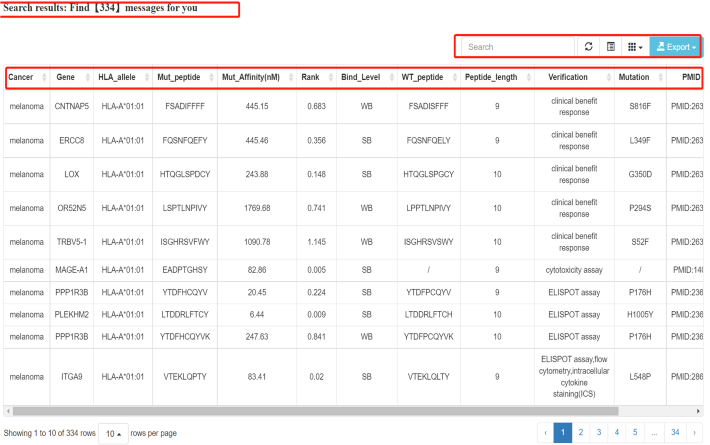Open the columns grid dropdown
710x445 pixels.
(635, 47)
